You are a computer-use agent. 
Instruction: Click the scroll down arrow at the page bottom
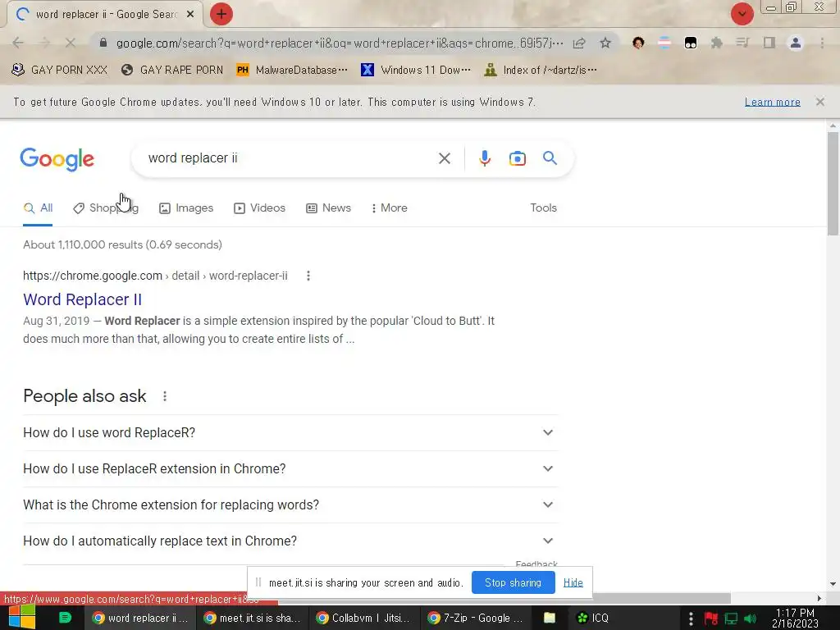(832, 584)
